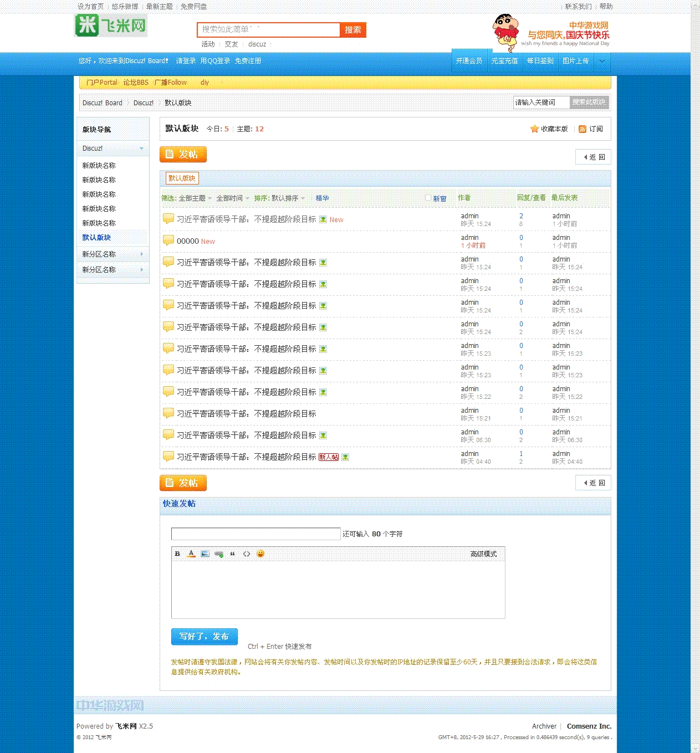Click the 免费注册 register link

coord(248,61)
